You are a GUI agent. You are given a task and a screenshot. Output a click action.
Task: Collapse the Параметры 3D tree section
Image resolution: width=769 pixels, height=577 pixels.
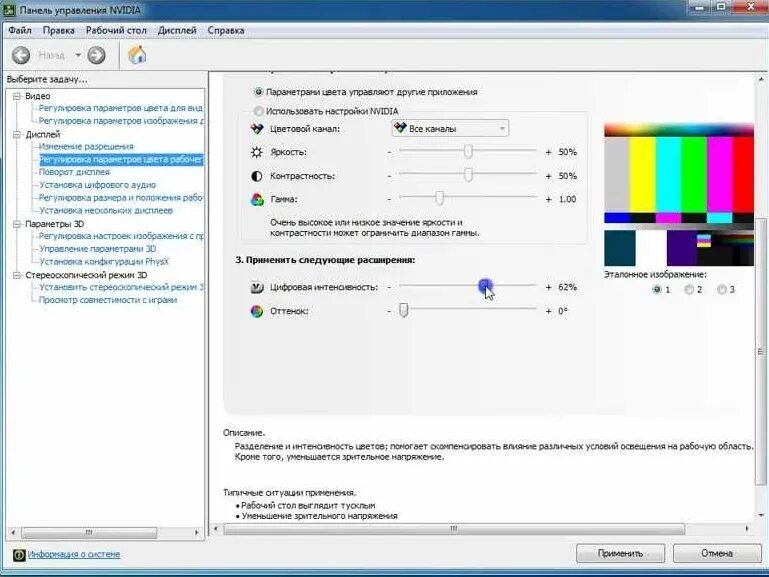[17, 224]
